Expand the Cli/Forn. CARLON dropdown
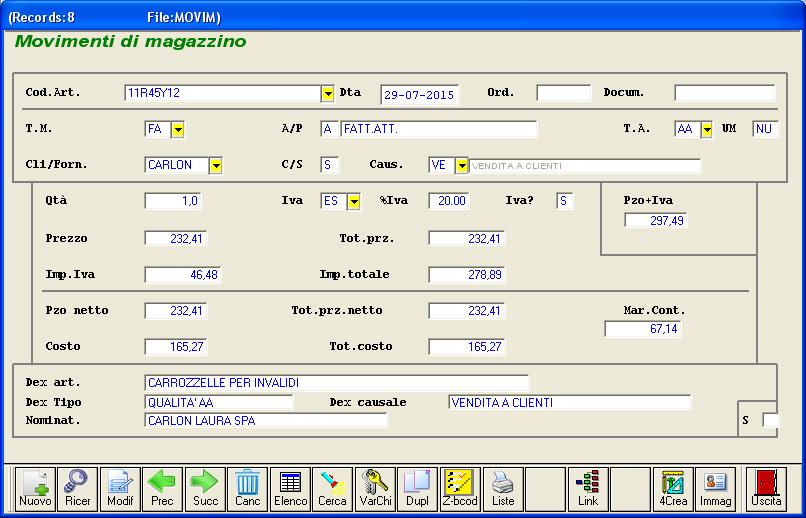Image resolution: width=806 pixels, height=518 pixels. coord(215,166)
